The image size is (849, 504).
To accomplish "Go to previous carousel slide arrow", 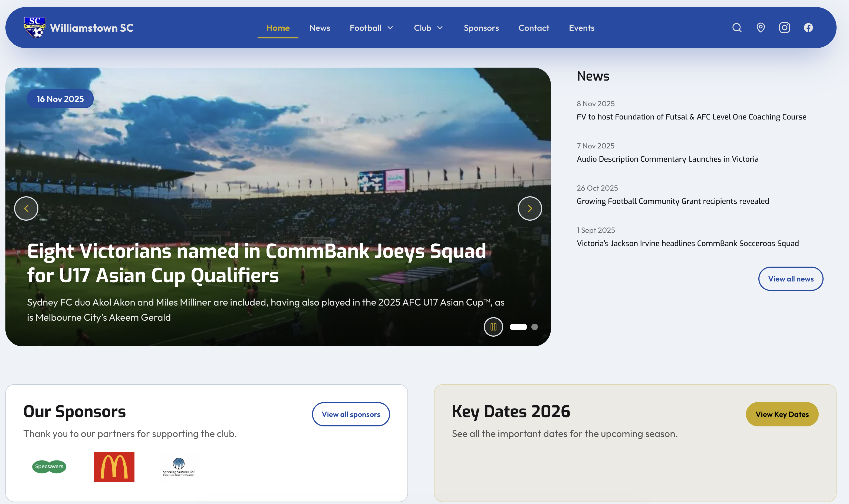I will click(x=26, y=208).
